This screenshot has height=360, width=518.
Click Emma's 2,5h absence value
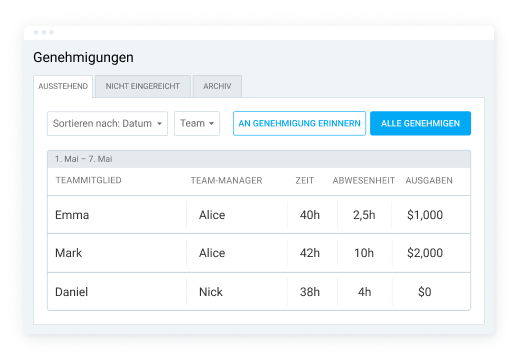(x=364, y=215)
